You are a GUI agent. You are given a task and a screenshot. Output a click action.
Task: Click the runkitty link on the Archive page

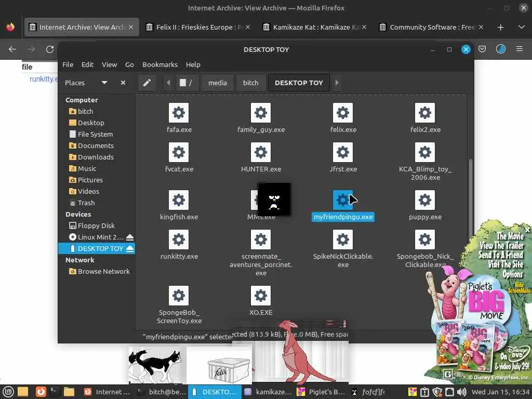44,79
